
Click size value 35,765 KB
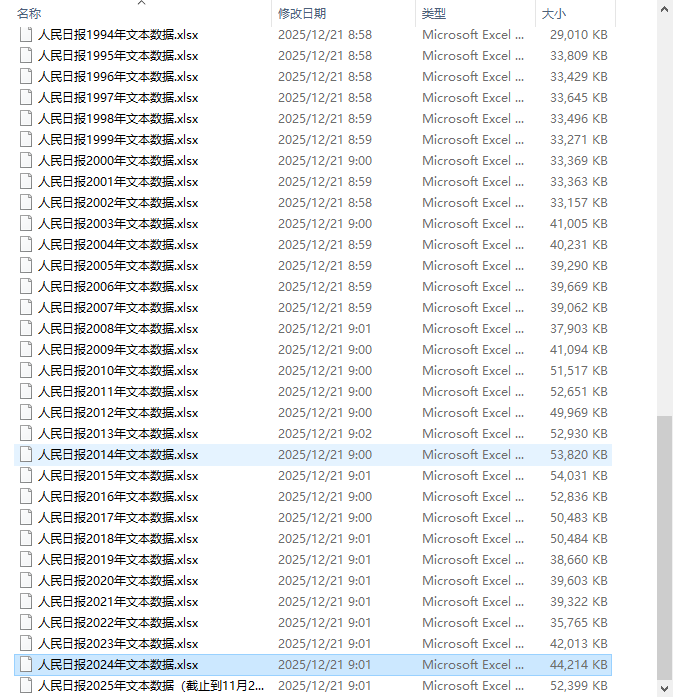[578, 623]
